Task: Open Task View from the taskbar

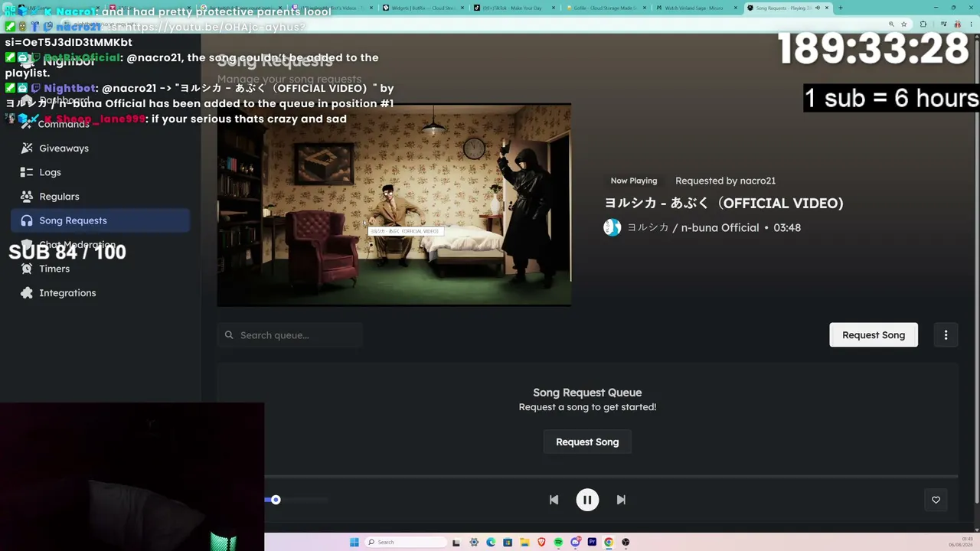Action: coord(457,543)
